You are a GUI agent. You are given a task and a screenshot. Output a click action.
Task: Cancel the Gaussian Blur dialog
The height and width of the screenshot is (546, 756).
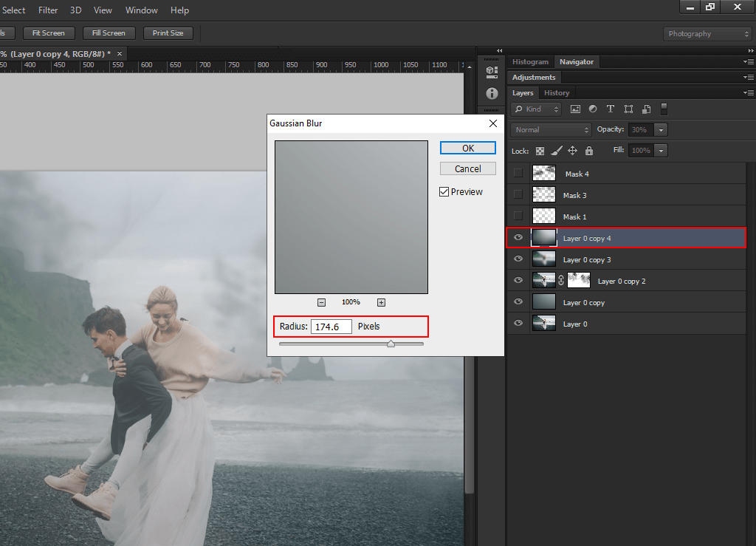point(467,168)
